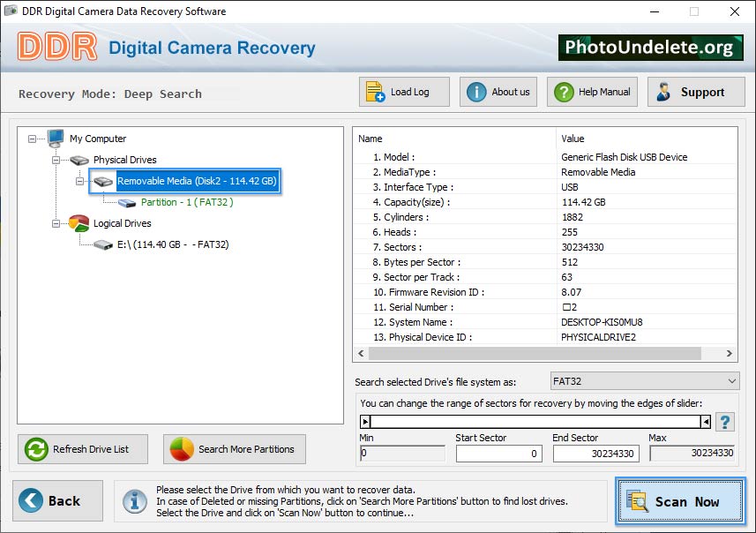The width and height of the screenshot is (756, 533).
Task: Click the 'Recovery Mode: Deep Search' label
Action: (x=110, y=94)
